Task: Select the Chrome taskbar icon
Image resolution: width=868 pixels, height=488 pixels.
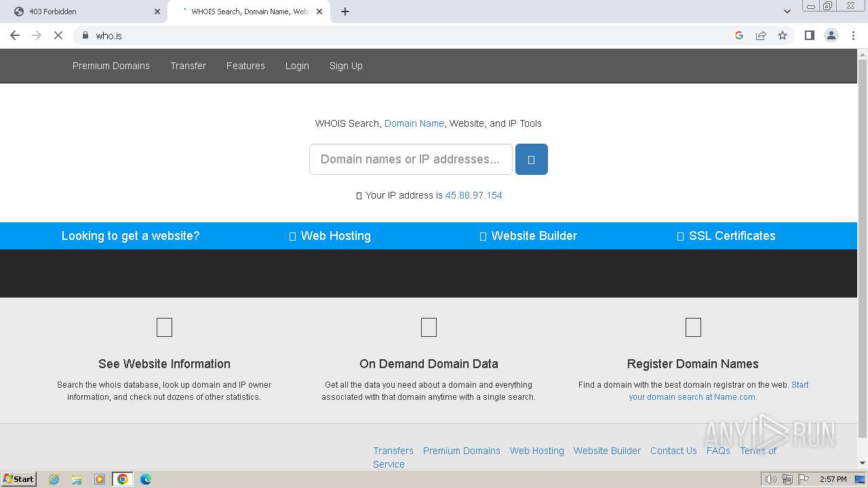Action: coord(123,479)
